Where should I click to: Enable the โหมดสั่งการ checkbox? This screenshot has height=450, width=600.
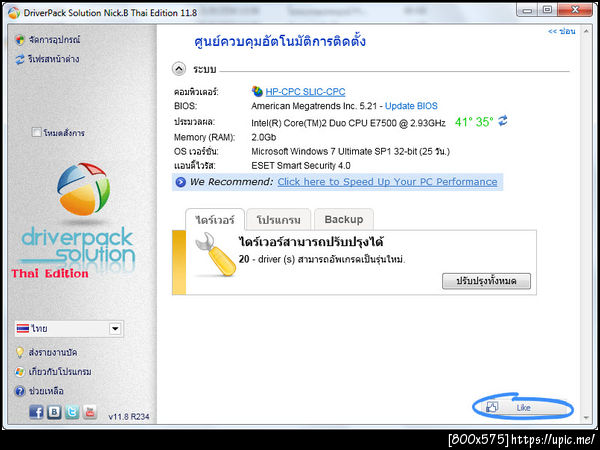point(36,132)
